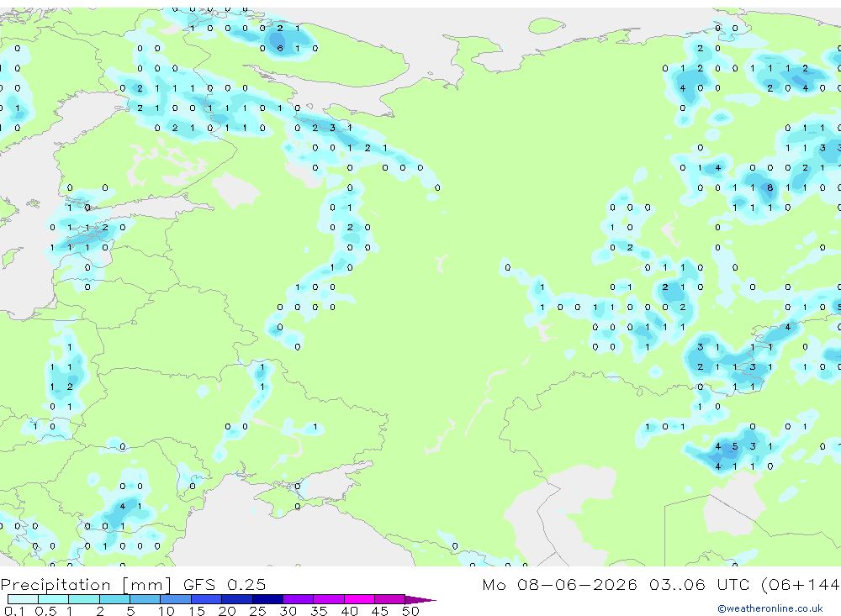The width and height of the screenshot is (841, 616).
Task: Click the legend scale label "0.1"
Action: point(14,611)
